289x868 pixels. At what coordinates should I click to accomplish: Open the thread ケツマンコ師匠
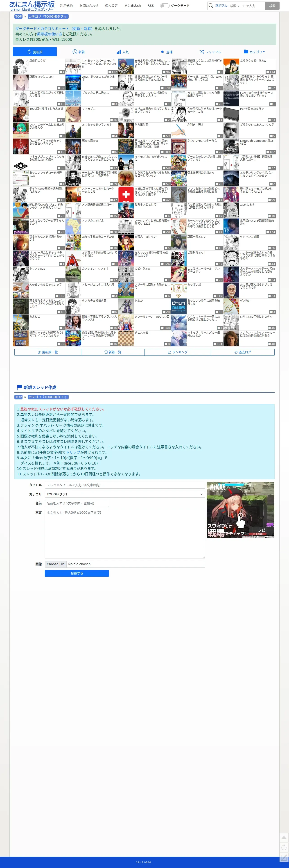click(x=250, y=242)
